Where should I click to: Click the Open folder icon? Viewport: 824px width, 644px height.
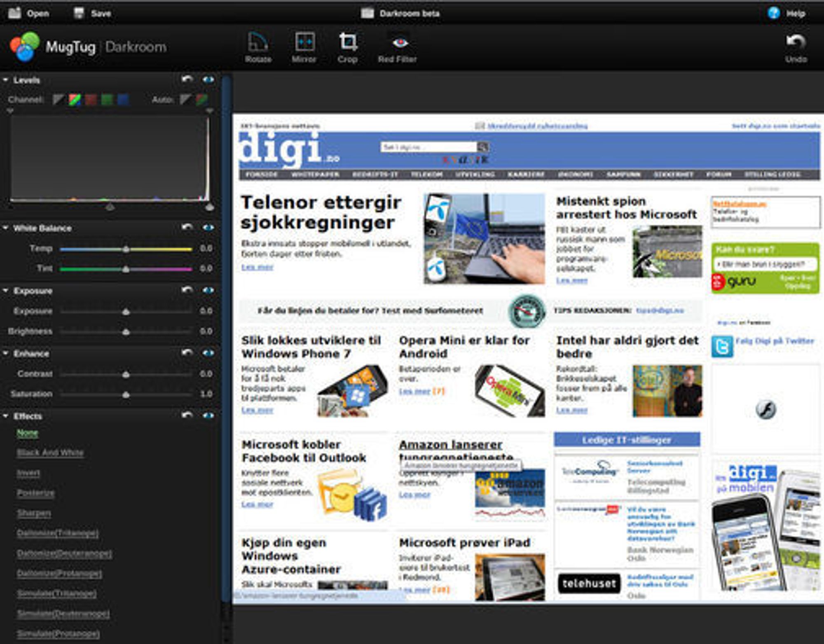(15, 13)
